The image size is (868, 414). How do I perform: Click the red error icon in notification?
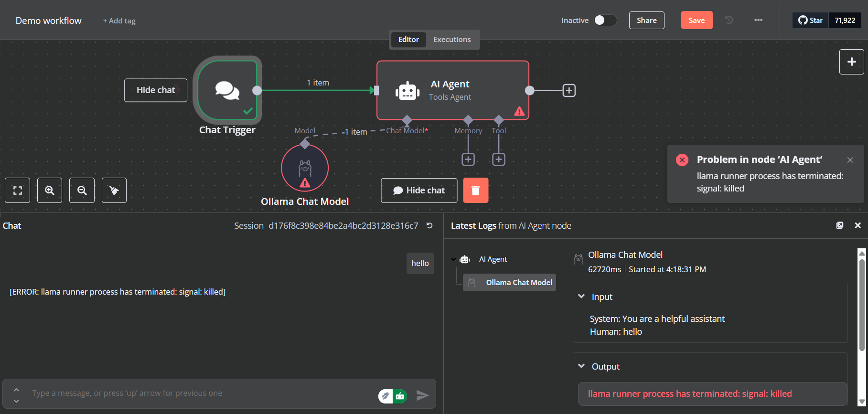coord(682,160)
